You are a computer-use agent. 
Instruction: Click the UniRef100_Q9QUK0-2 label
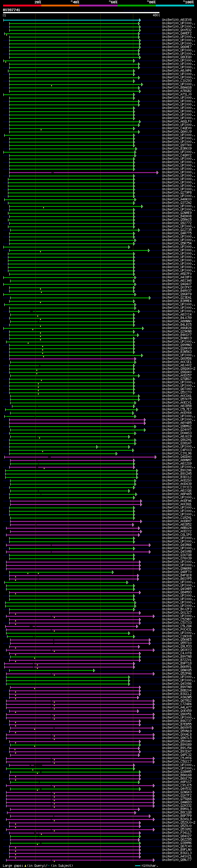coord(179,369)
